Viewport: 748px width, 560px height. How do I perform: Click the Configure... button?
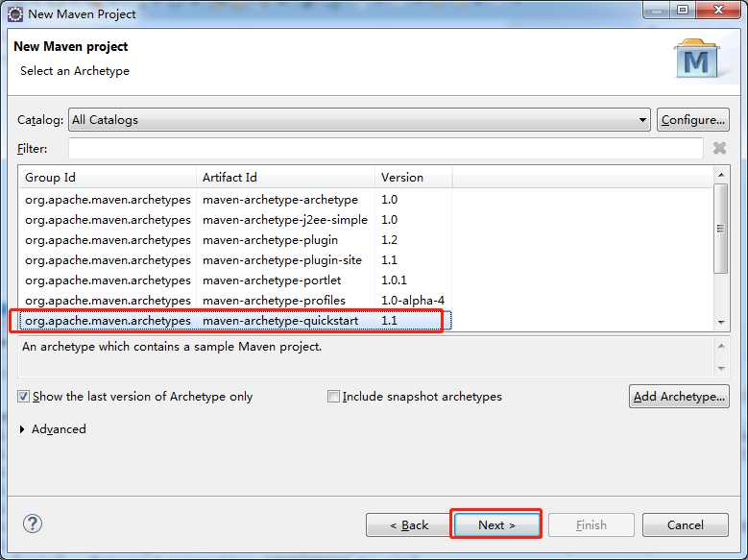point(693,120)
